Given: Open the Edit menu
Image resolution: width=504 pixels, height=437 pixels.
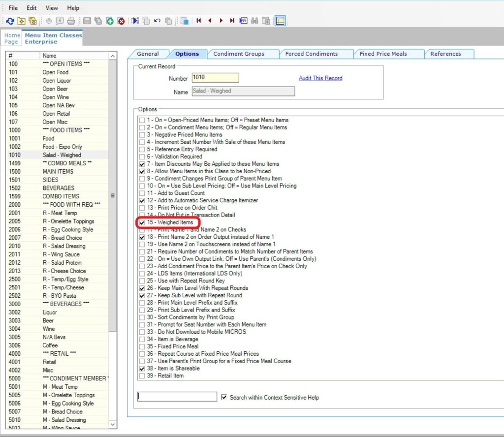Looking at the screenshot, I should 31,8.
